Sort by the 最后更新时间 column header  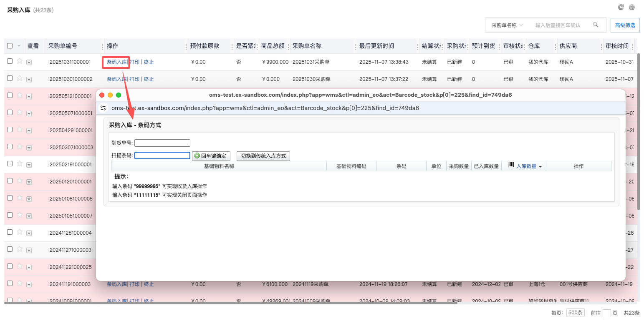click(376, 46)
